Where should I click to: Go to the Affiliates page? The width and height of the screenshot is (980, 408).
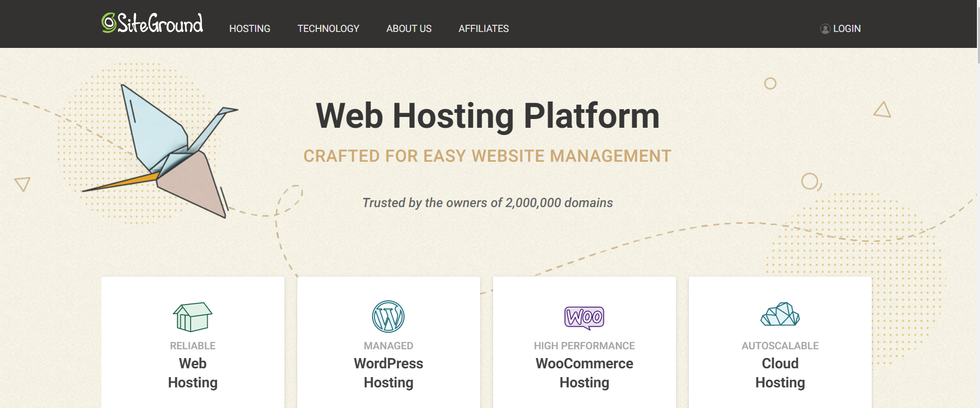[x=483, y=29]
